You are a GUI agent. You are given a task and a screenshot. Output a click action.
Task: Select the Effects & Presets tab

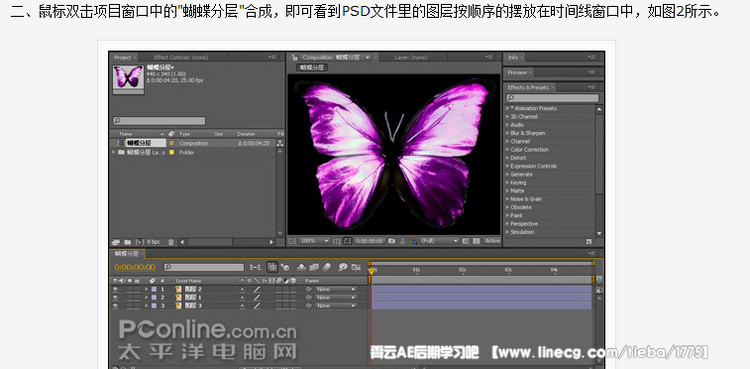click(528, 88)
